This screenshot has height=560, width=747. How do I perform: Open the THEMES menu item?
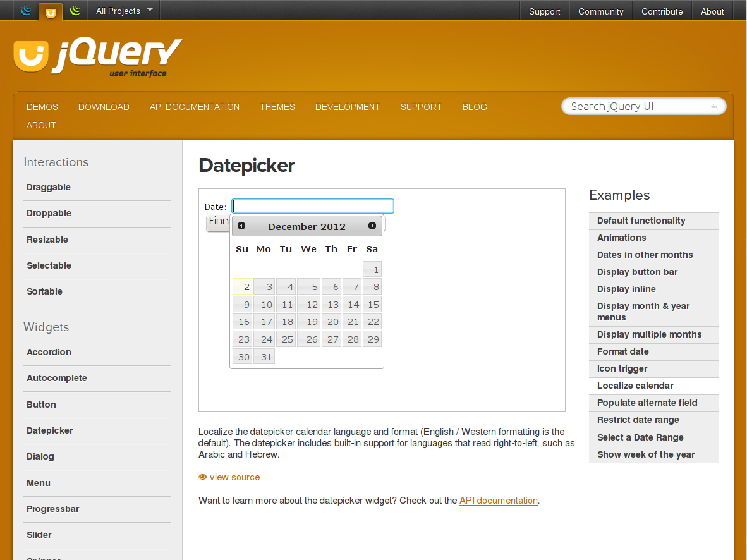pyautogui.click(x=277, y=107)
